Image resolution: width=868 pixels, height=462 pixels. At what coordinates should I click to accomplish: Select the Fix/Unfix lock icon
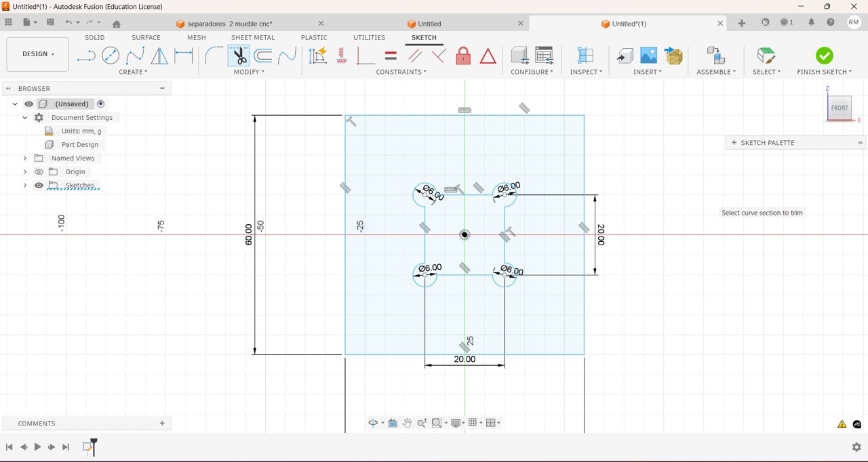coord(463,56)
